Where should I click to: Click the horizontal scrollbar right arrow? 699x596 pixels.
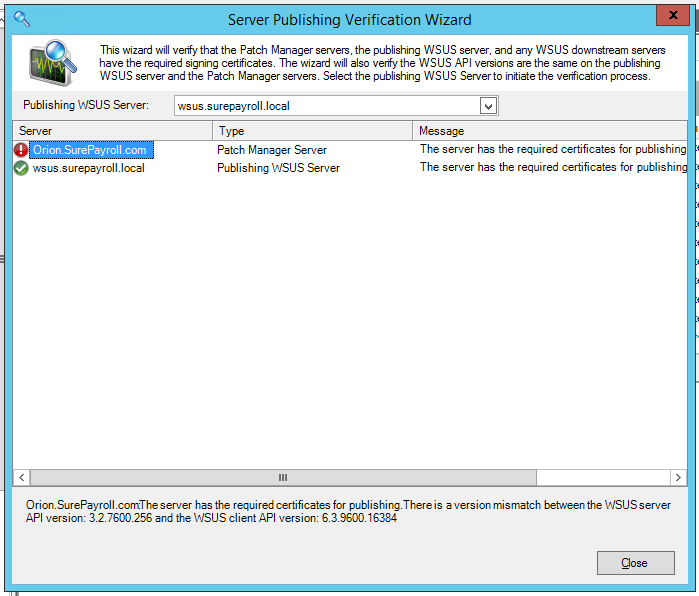click(678, 477)
